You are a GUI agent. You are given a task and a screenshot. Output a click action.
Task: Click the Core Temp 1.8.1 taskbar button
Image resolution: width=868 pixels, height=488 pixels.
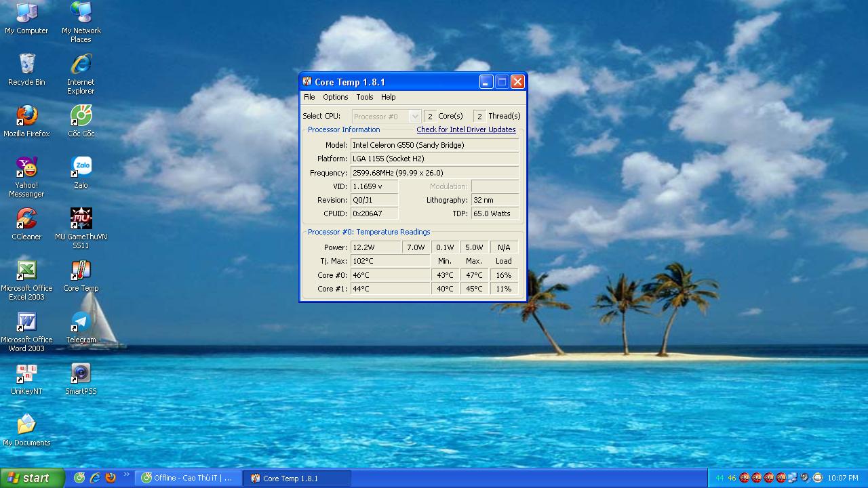coord(298,478)
